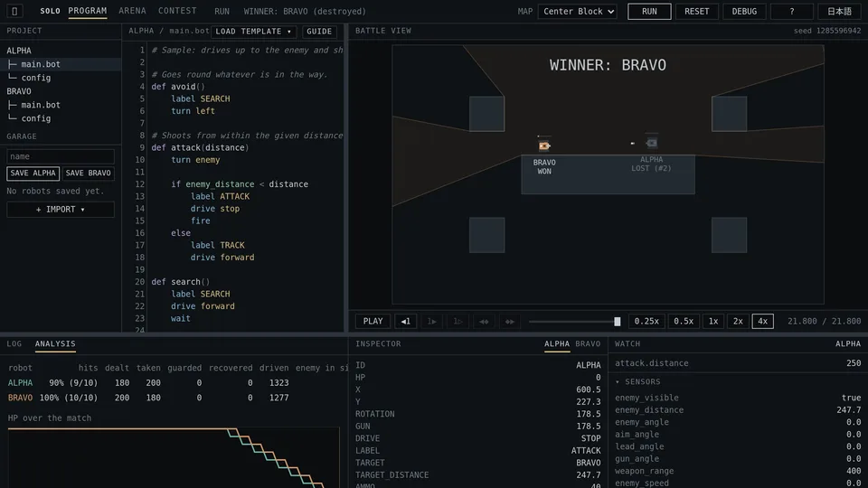This screenshot has width=868, height=488.
Task: Select SOLO mode
Action: point(50,11)
